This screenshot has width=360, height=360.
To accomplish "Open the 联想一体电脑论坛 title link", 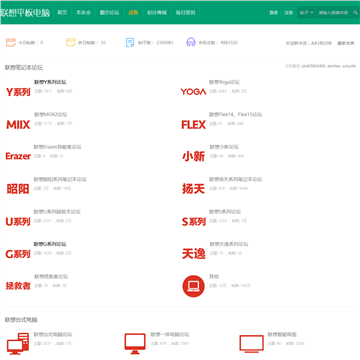I will (x=170, y=334).
